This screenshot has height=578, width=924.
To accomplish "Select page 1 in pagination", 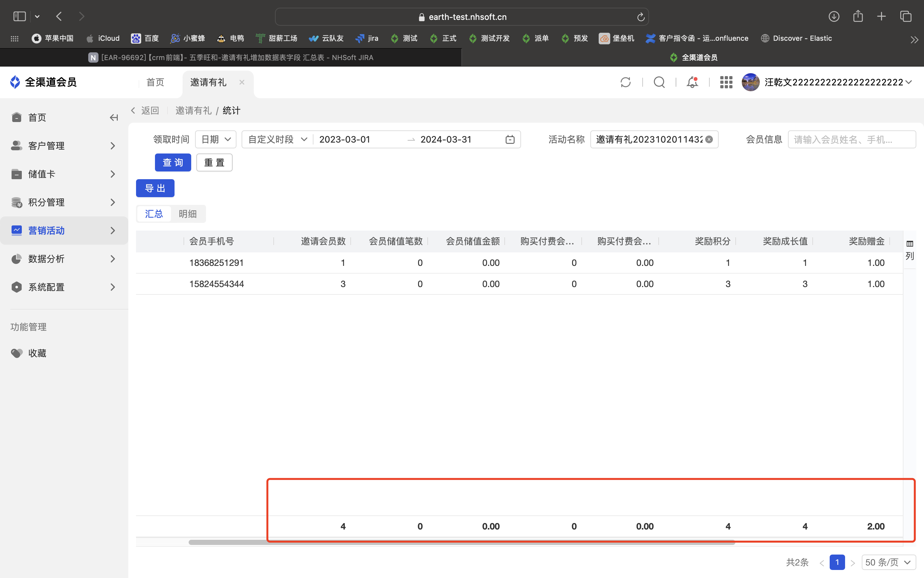I will tap(837, 562).
